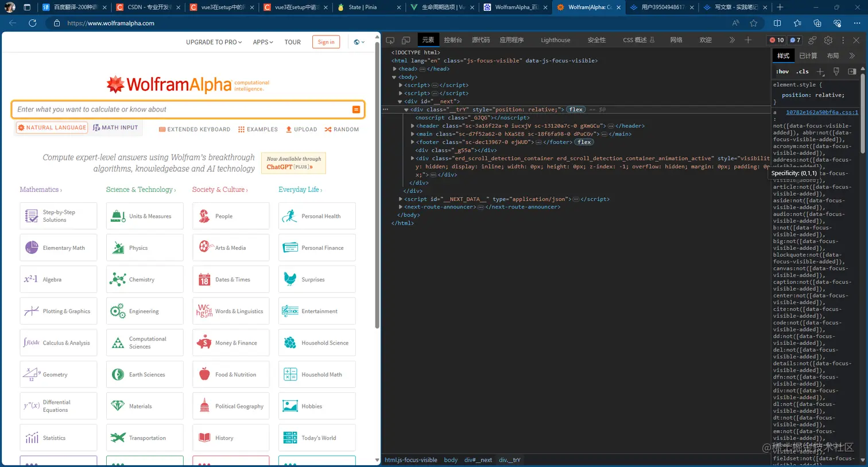Image resolution: width=868 pixels, height=467 pixels.
Task: Select the div#__next breadcrumb
Action: point(478,460)
